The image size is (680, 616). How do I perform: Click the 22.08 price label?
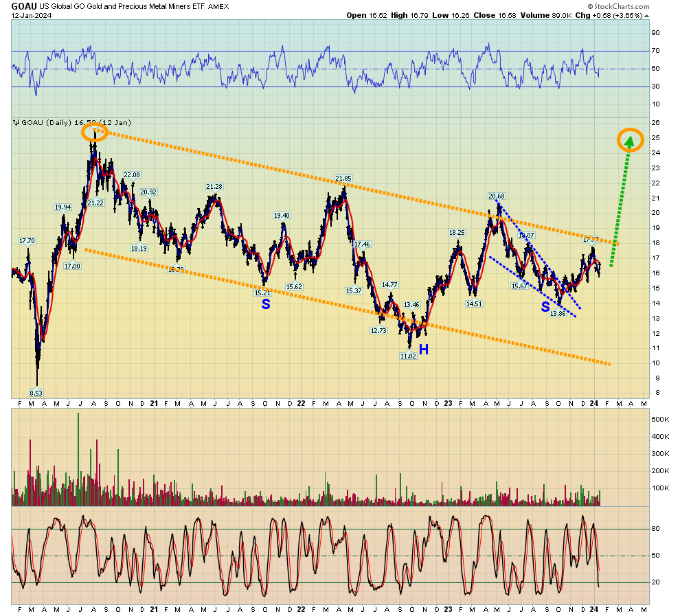tap(132, 175)
